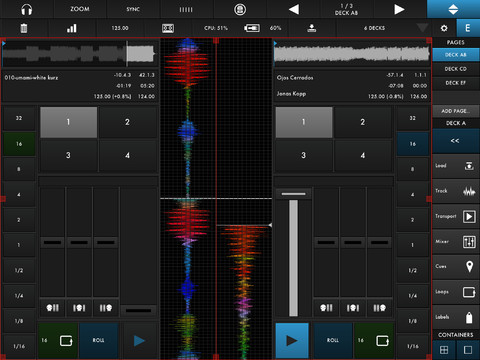480x360 pixels.
Task: Kill left deck high EQ band
Action: [106, 308]
